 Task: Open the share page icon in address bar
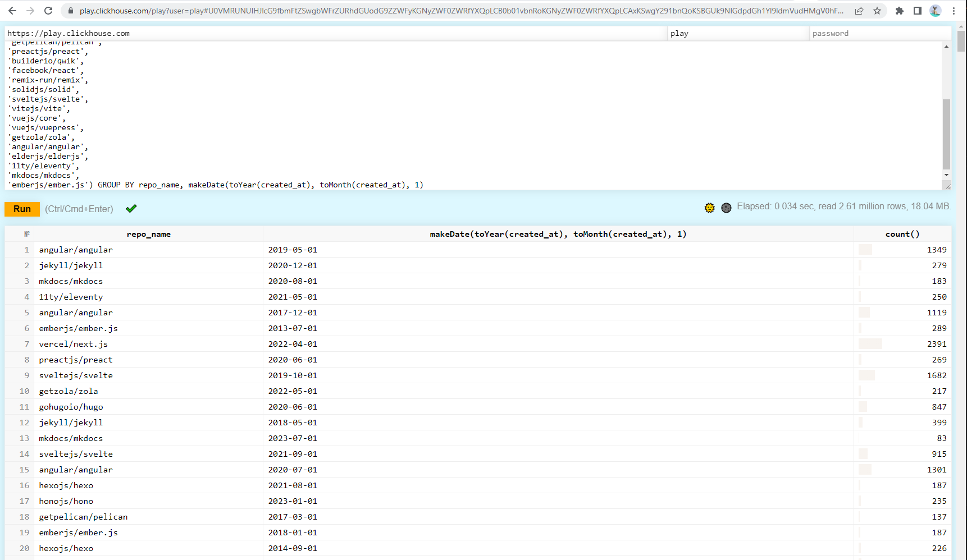[859, 11]
